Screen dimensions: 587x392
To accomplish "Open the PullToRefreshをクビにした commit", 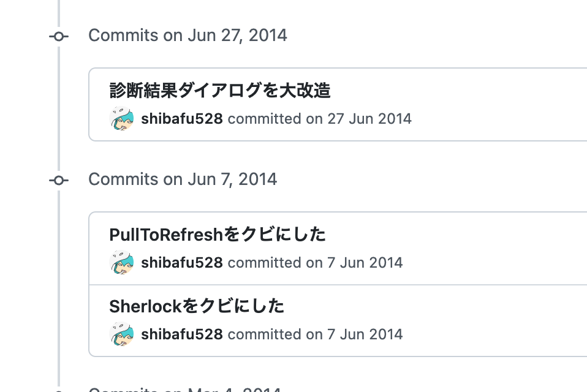I will pos(217,235).
